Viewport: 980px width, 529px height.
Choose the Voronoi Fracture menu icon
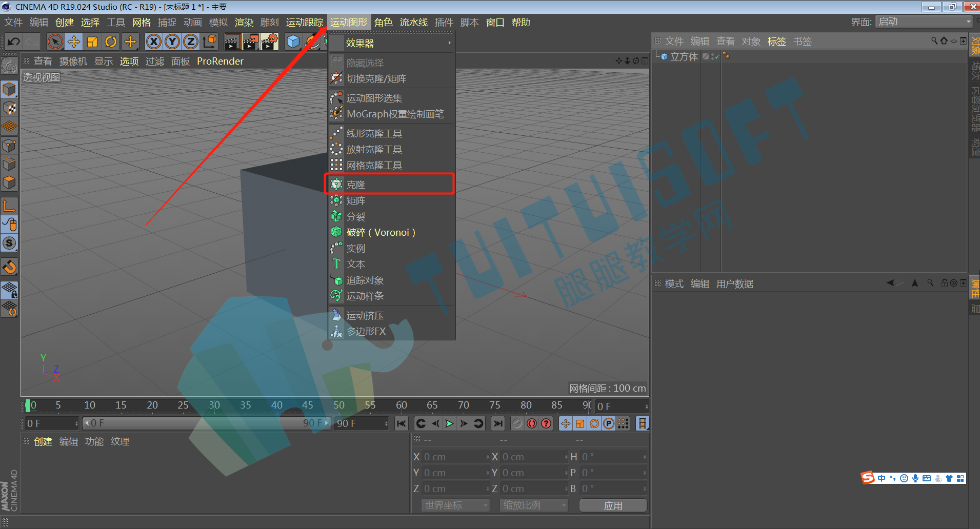[x=336, y=232]
